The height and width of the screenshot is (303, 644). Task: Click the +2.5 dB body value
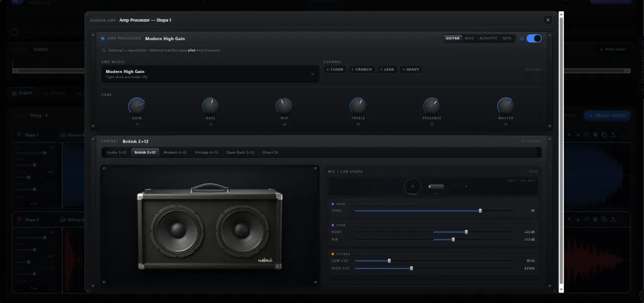529,232
